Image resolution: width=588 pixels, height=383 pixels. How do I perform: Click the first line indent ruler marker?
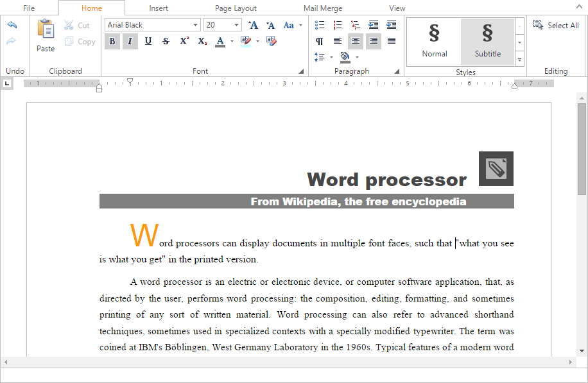coord(130,81)
